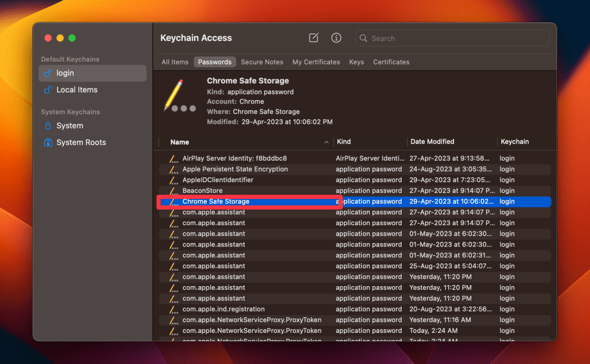Click the lock icon next to Local Items
Screen dimensions: 590x364
click(x=48, y=90)
